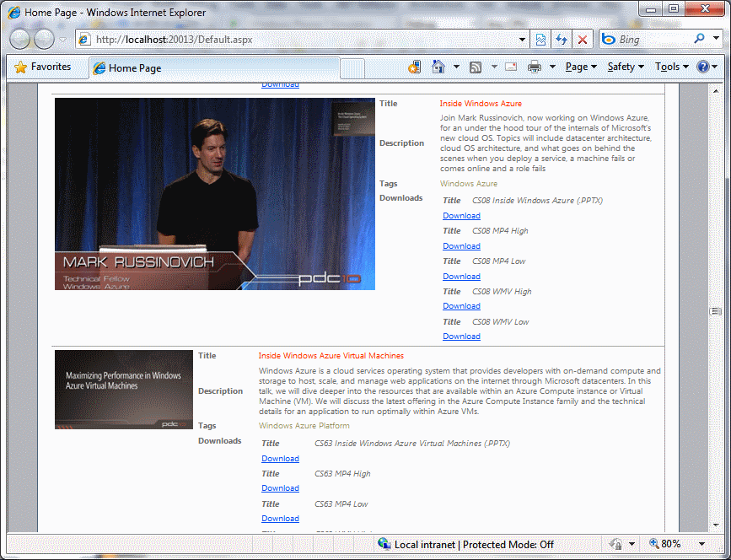Open the Safety menu
The width and height of the screenshot is (731, 560).
[626, 67]
